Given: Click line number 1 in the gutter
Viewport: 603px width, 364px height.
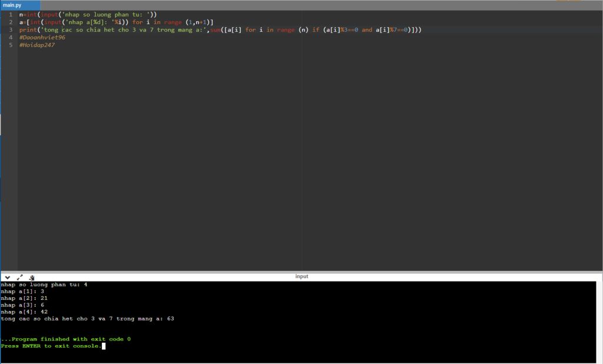Looking at the screenshot, I should pos(11,15).
